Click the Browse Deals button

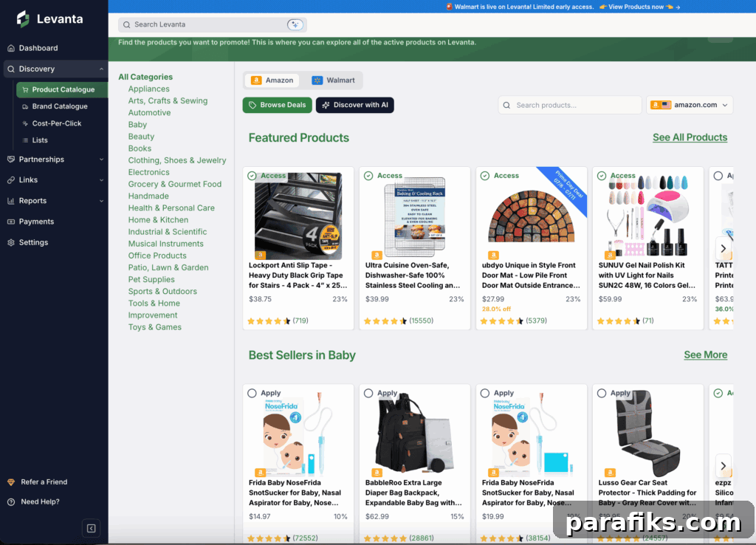[278, 105]
